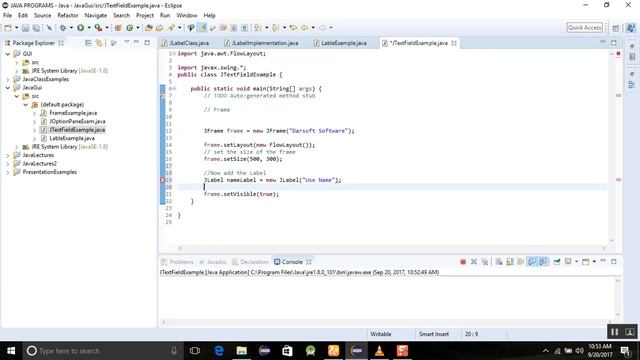
Task: Close the JTextFieldExample.java editor tab
Action: click(x=454, y=43)
